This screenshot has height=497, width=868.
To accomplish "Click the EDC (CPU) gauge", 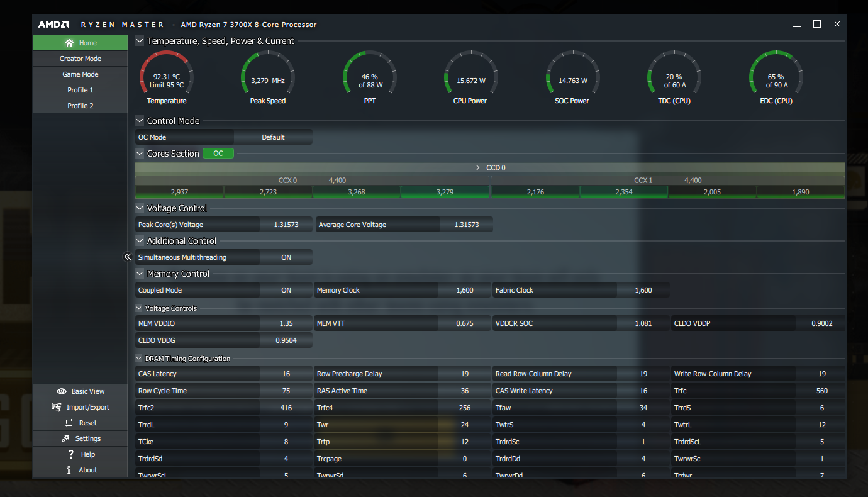I will click(x=776, y=77).
